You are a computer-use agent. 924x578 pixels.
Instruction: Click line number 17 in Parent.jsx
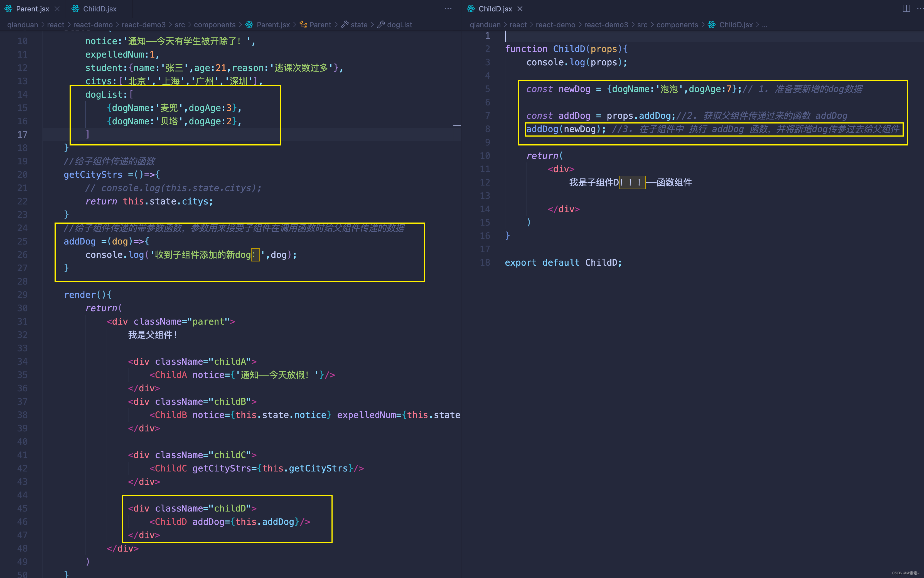23,135
